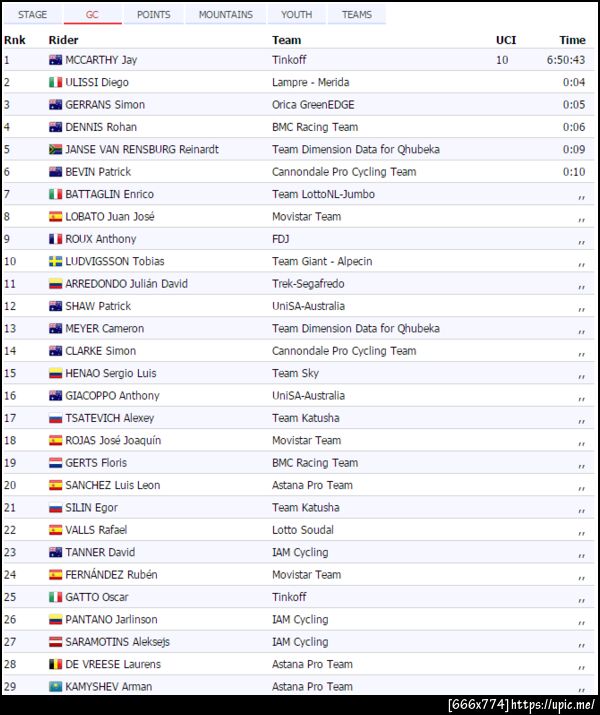
Task: Click the flag icon next to MEYER Cameron
Action: [x=56, y=328]
